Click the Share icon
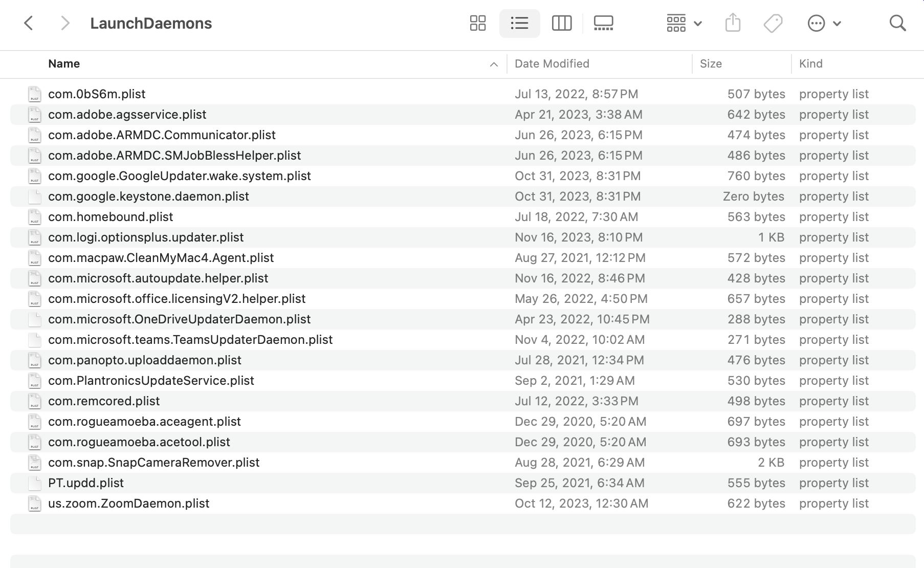The width and height of the screenshot is (924, 568). pyautogui.click(x=733, y=23)
